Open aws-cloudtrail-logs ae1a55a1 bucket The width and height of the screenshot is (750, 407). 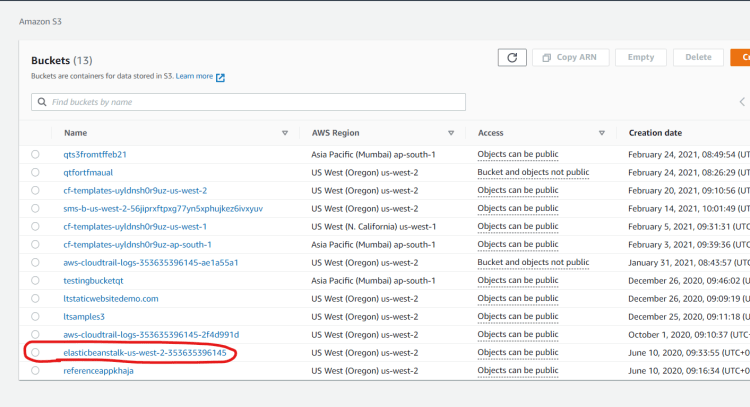pyautogui.click(x=151, y=263)
